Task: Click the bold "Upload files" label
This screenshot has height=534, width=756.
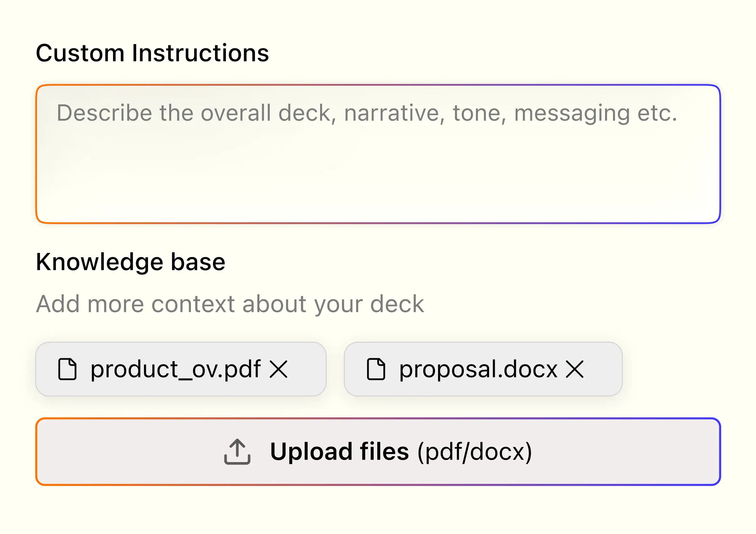Action: click(340, 452)
